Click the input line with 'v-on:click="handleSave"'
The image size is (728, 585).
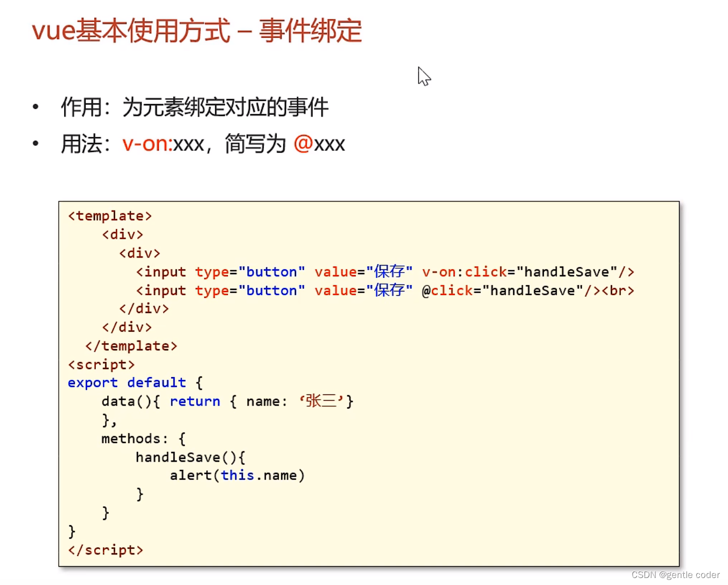click(385, 272)
